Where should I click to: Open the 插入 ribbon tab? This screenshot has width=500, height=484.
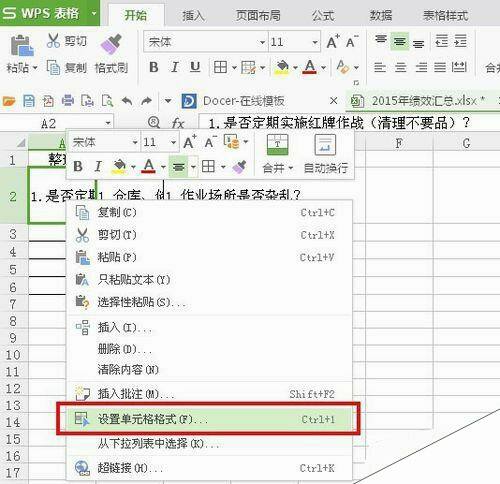[x=193, y=15]
